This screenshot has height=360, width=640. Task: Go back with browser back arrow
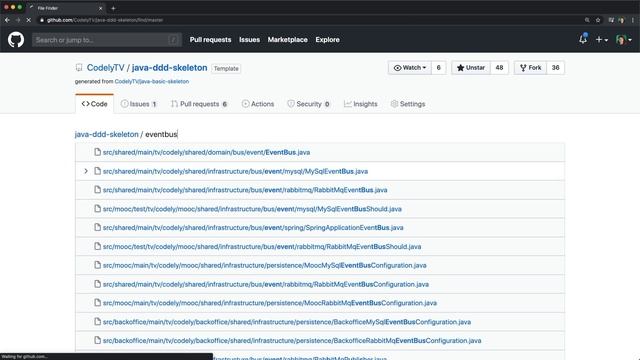pyautogui.click(x=7, y=20)
